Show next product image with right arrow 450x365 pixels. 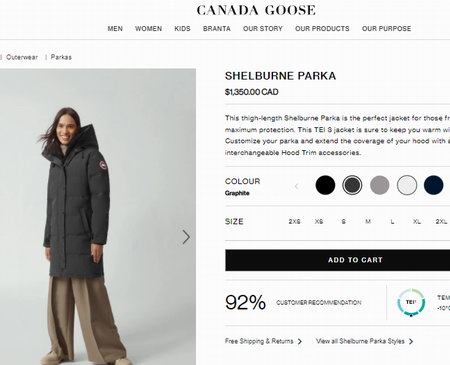click(186, 237)
